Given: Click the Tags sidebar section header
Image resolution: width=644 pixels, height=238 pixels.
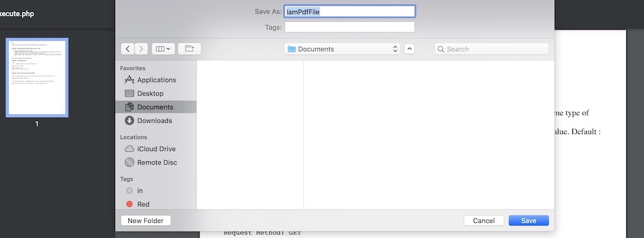Looking at the screenshot, I should tap(126, 179).
